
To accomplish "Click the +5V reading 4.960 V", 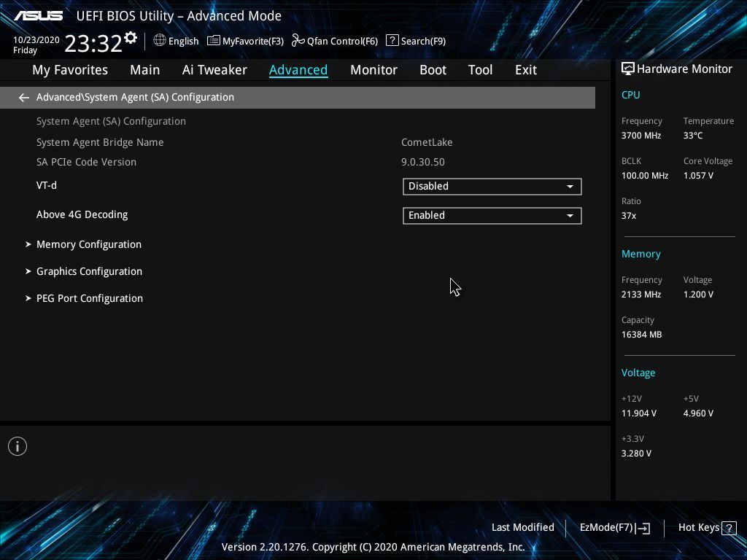I will (x=698, y=413).
